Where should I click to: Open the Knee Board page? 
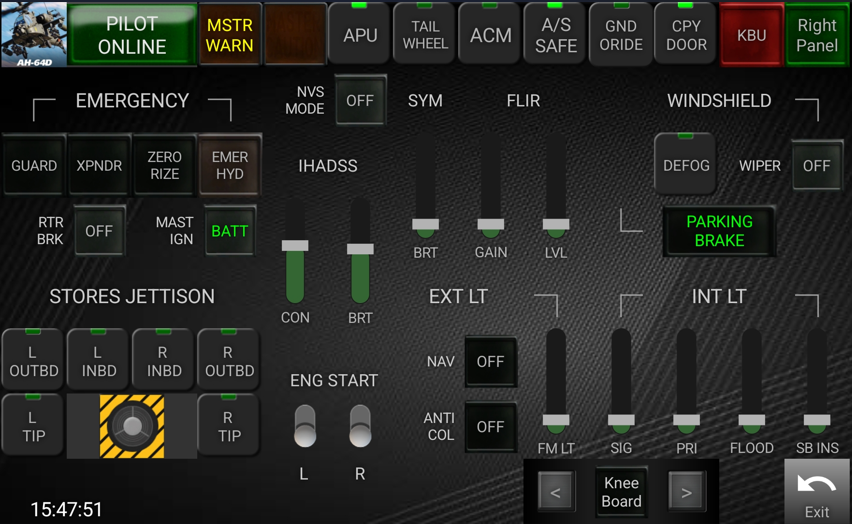(621, 492)
